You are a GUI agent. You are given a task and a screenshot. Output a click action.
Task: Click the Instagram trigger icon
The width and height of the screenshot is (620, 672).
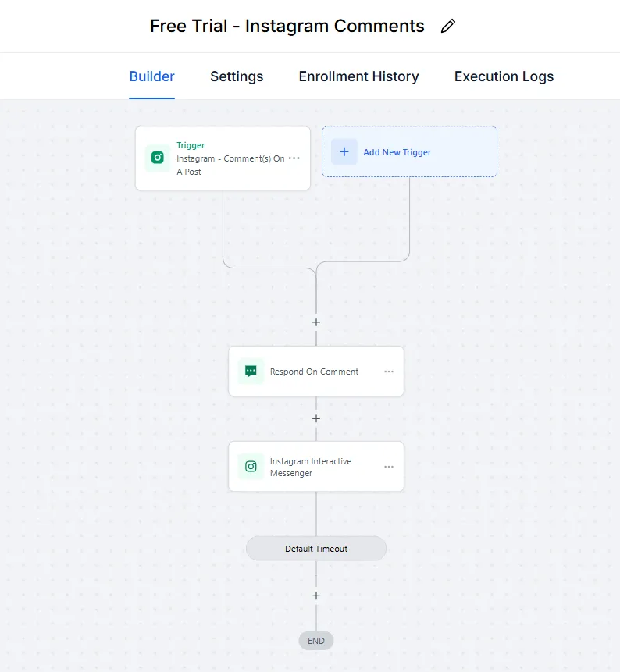[158, 158]
